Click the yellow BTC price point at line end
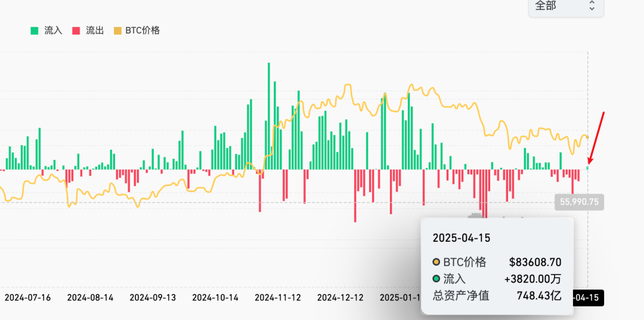The height and width of the screenshot is (320, 644). pyautogui.click(x=588, y=137)
